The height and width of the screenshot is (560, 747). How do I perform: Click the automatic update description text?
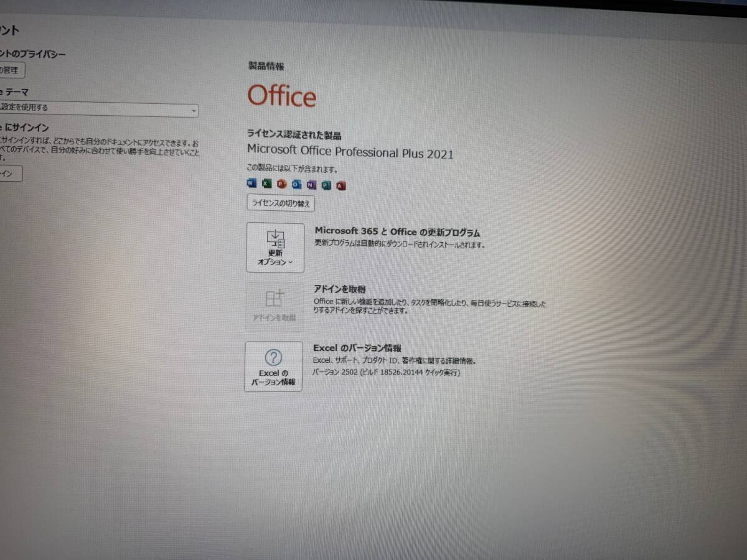(x=399, y=245)
